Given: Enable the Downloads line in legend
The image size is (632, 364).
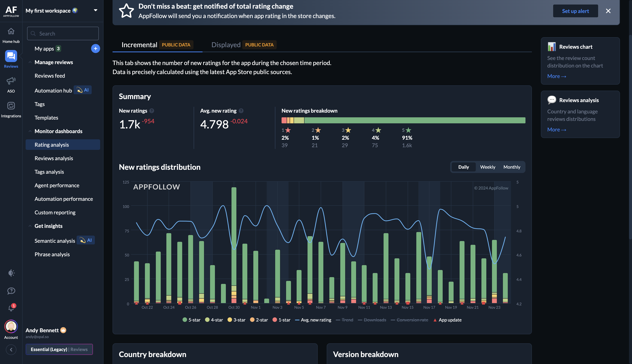Looking at the screenshot, I should (x=372, y=320).
